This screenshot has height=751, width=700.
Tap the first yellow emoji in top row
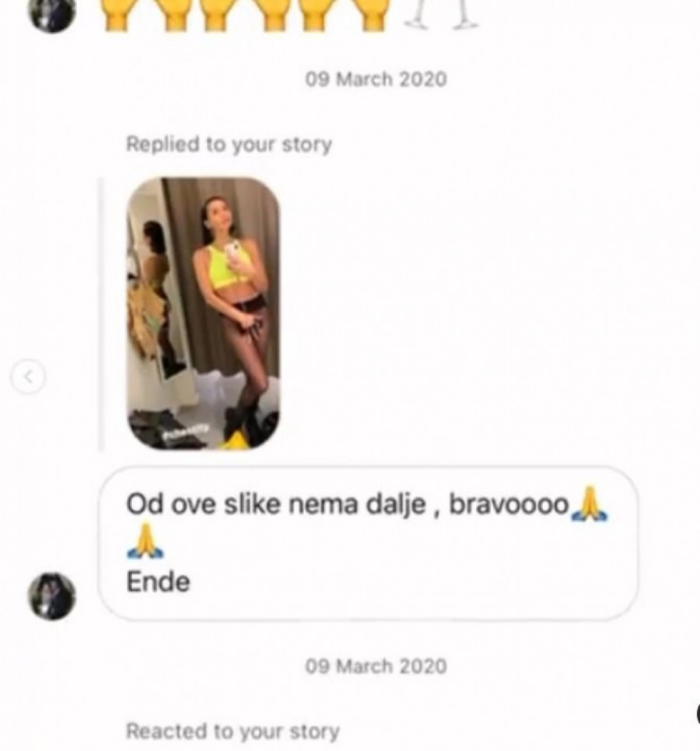click(118, 16)
